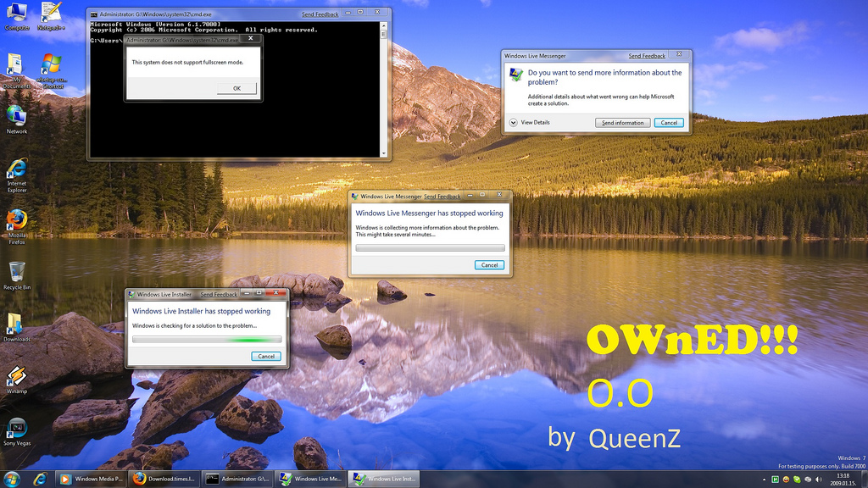
Task: Click the Show desktop strip by the clock
Action: tap(864, 480)
